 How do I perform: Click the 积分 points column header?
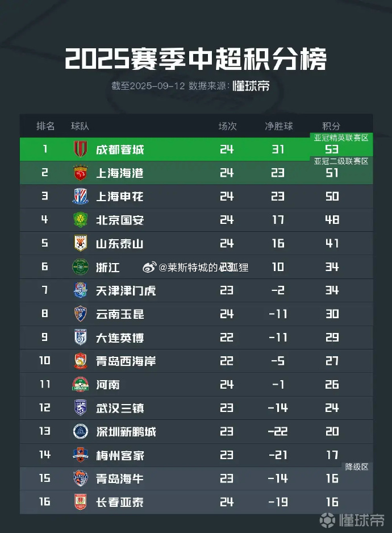pyautogui.click(x=331, y=126)
